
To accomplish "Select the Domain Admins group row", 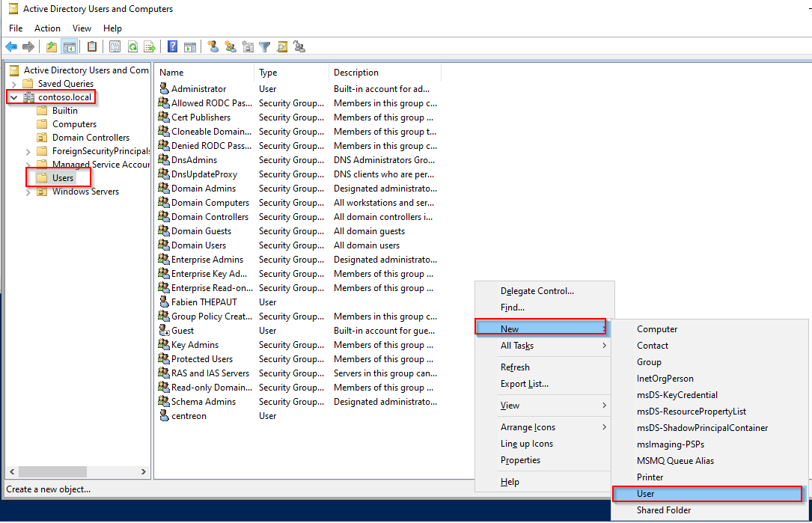I will 203,189.
